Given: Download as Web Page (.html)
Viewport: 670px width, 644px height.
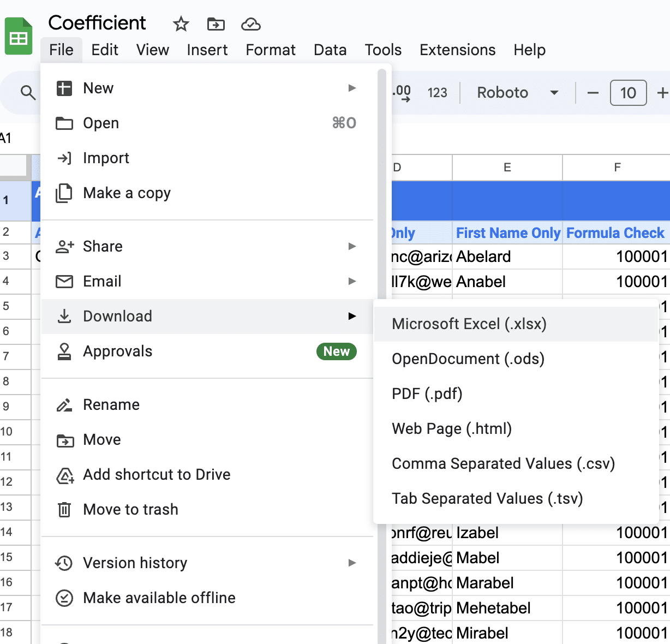Looking at the screenshot, I should (516, 428).
